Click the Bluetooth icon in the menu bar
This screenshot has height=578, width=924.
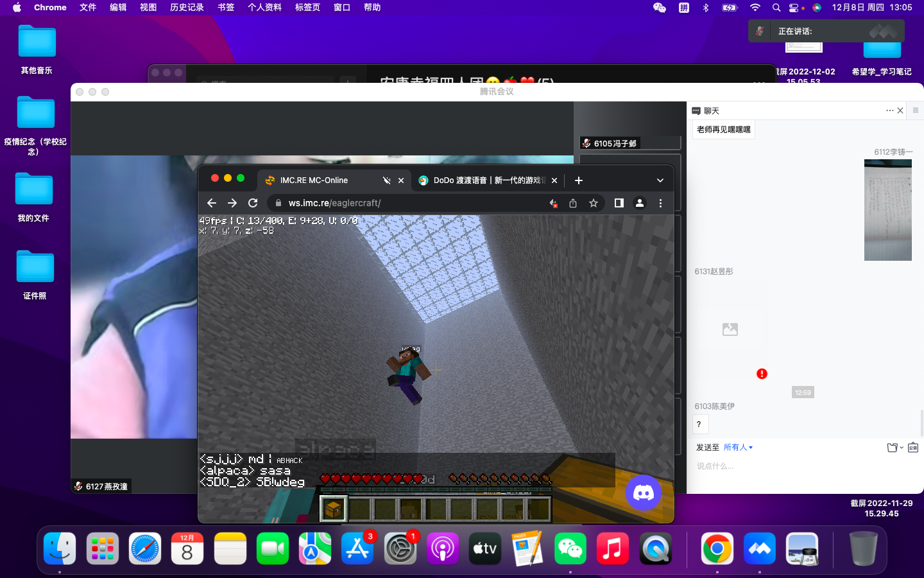pos(706,8)
